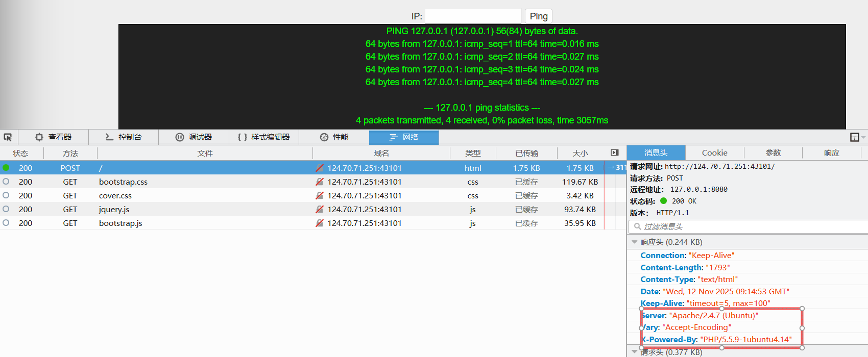The image size is (868, 357).
Task: Activate the element picker tool icon
Action: [x=8, y=137]
